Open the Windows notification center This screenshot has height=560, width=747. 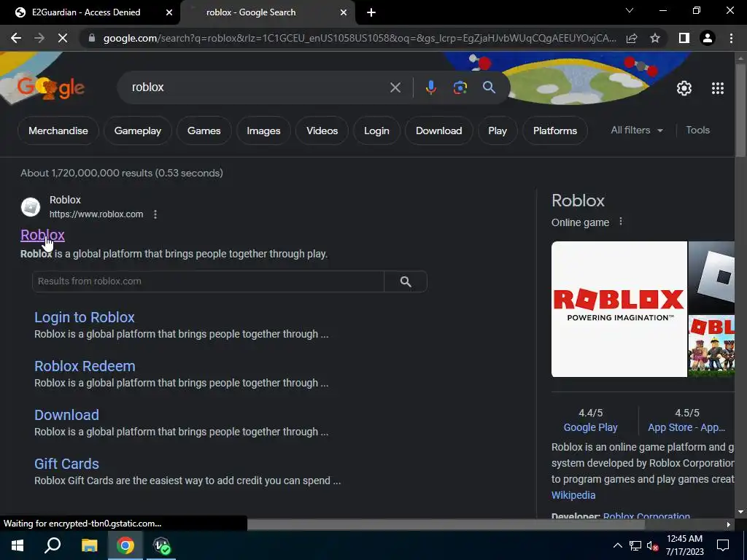pos(723,545)
